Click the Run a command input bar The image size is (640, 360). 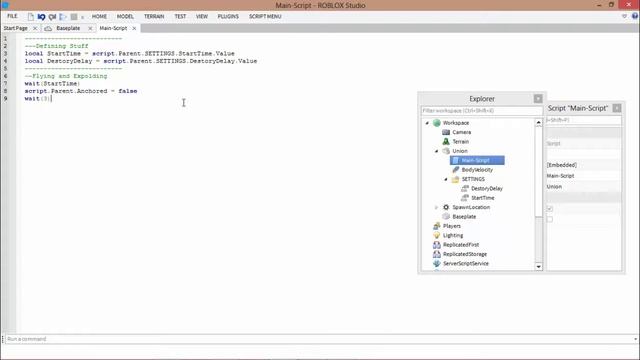click(320, 339)
